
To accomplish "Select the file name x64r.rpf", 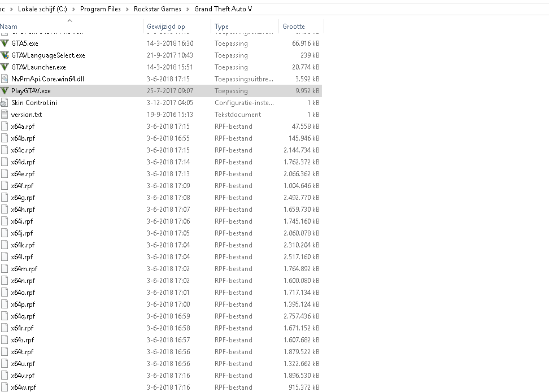I will tap(23, 328).
